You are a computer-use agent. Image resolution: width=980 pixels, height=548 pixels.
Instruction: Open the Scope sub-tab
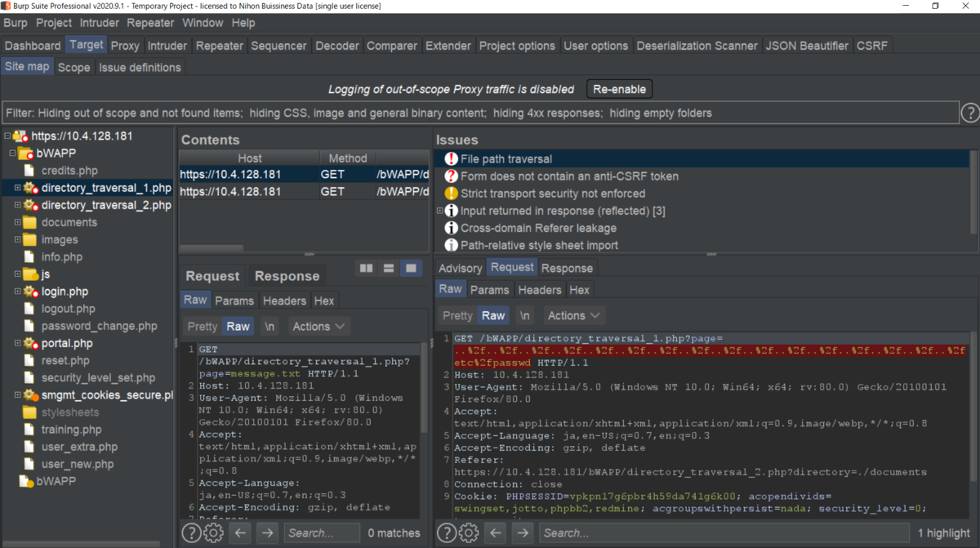73,67
